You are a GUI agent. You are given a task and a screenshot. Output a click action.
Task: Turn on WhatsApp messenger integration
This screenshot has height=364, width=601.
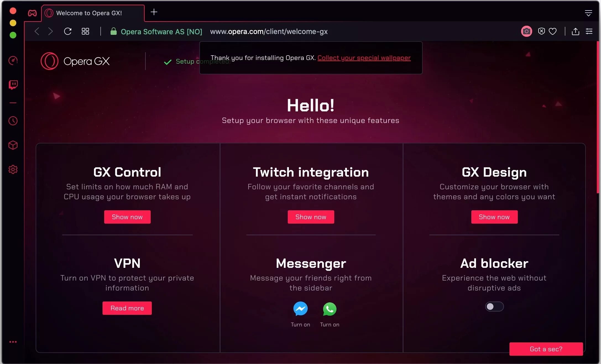[x=329, y=308]
